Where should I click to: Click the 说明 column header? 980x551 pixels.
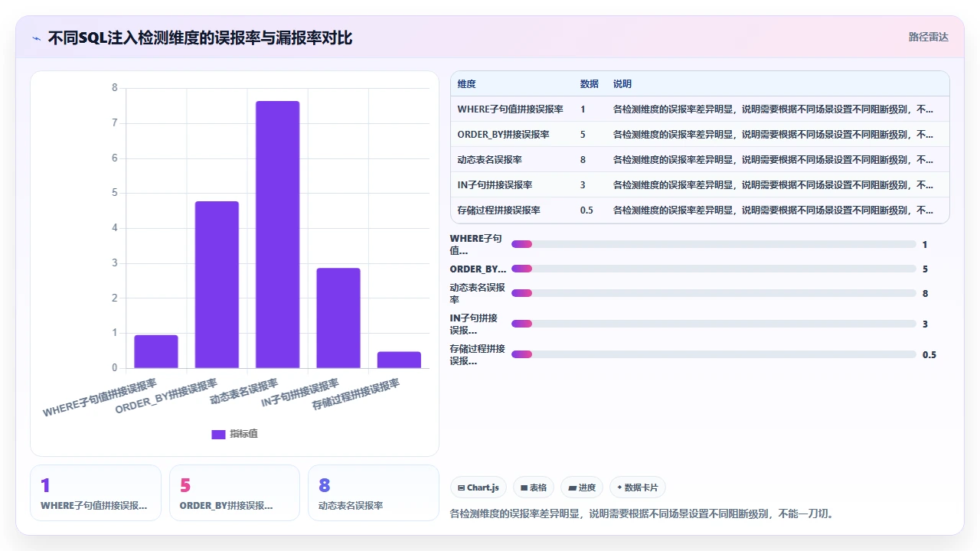point(622,84)
